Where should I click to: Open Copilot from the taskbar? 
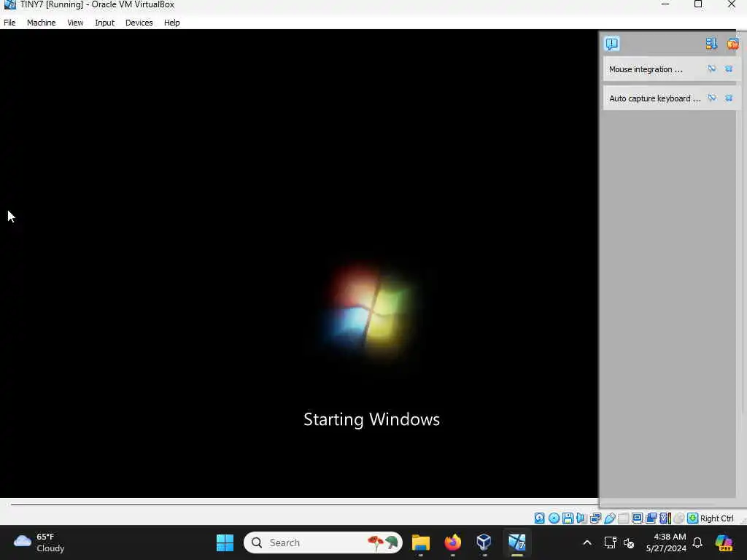click(724, 542)
